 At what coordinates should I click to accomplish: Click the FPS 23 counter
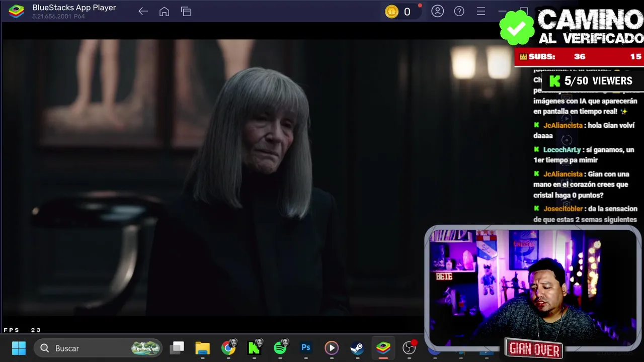(22, 330)
